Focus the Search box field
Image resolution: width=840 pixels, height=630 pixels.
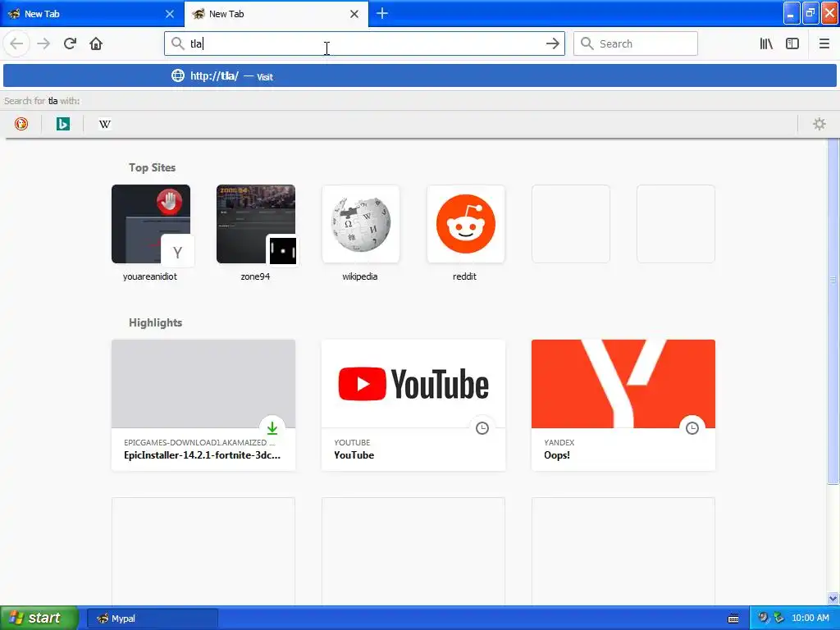636,44
